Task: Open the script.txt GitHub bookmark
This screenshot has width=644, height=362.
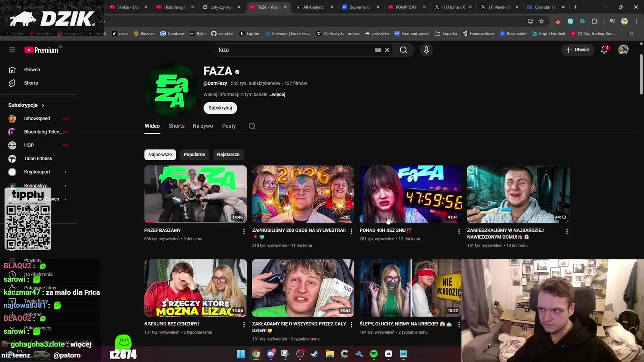Action: click(222, 33)
